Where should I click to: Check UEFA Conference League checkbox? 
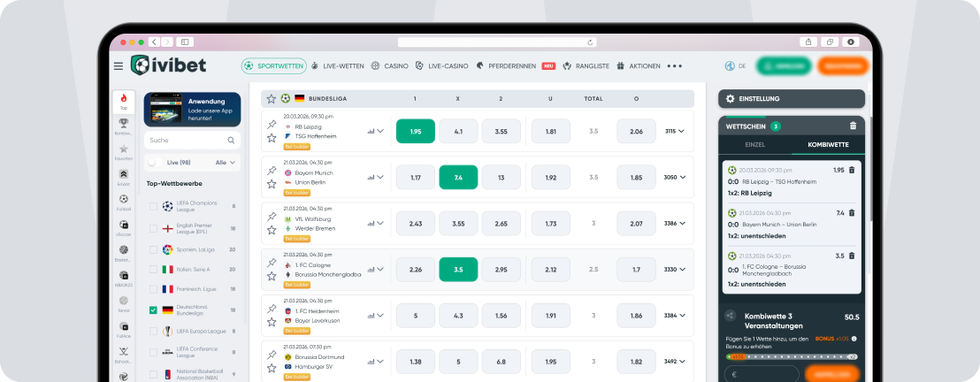pyautogui.click(x=153, y=352)
